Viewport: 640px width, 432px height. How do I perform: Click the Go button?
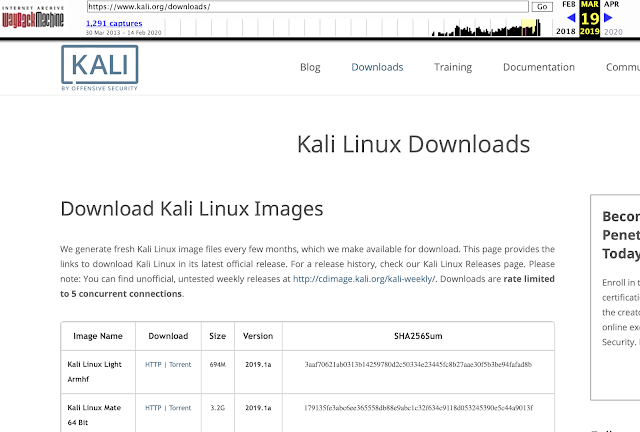542,7
